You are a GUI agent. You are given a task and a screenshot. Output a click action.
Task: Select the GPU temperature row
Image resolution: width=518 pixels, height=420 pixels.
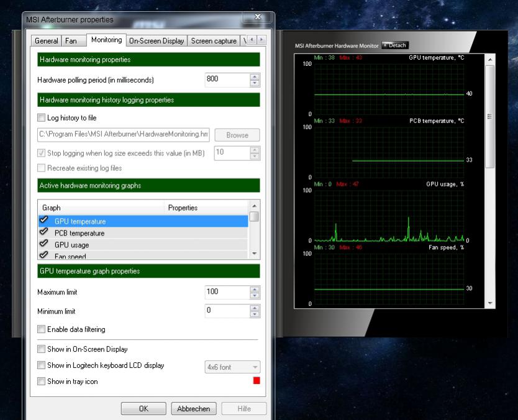[143, 221]
